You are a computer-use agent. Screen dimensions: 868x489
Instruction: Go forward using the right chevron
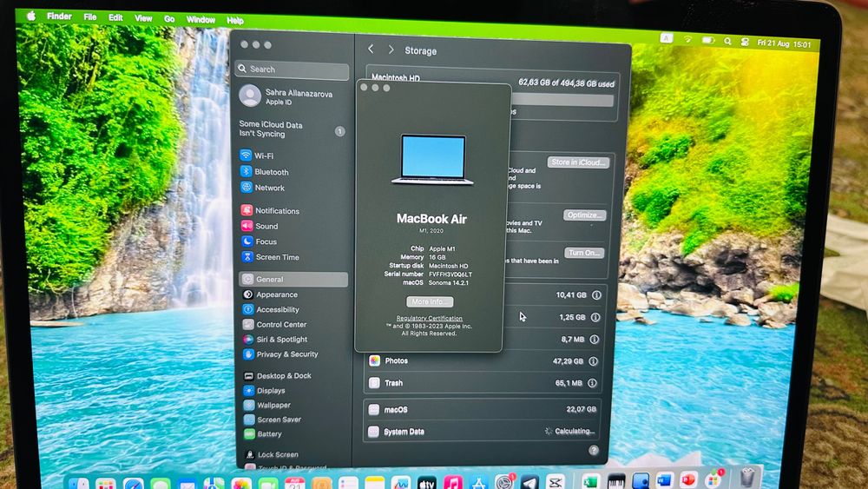pyautogui.click(x=391, y=50)
